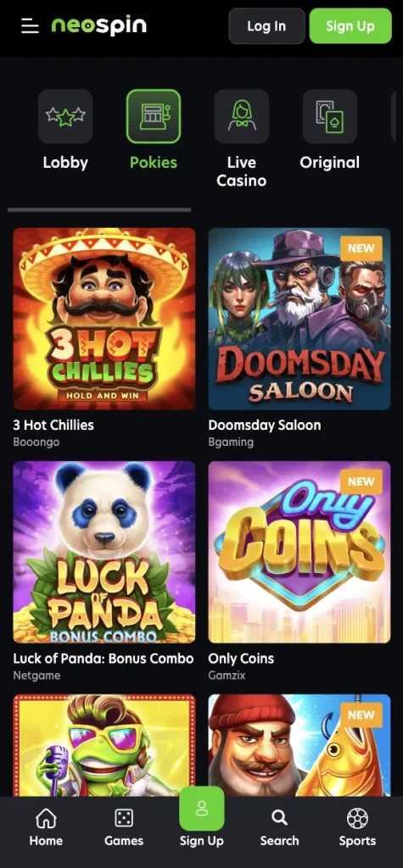Select the Lobby stars icon
This screenshot has width=403, height=868.
pyautogui.click(x=65, y=116)
